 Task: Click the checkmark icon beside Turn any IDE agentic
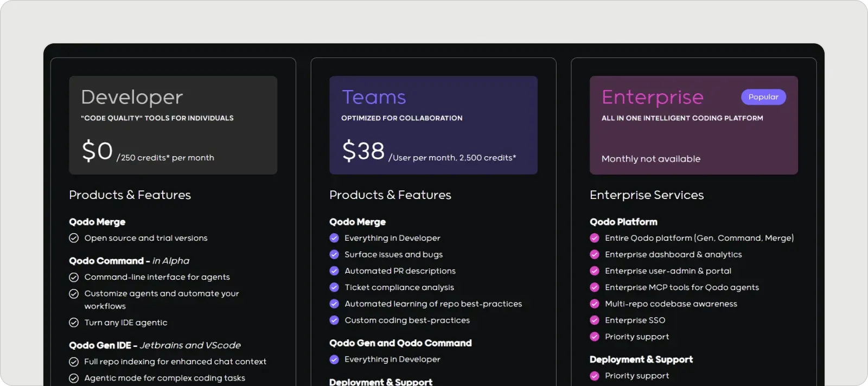point(74,323)
